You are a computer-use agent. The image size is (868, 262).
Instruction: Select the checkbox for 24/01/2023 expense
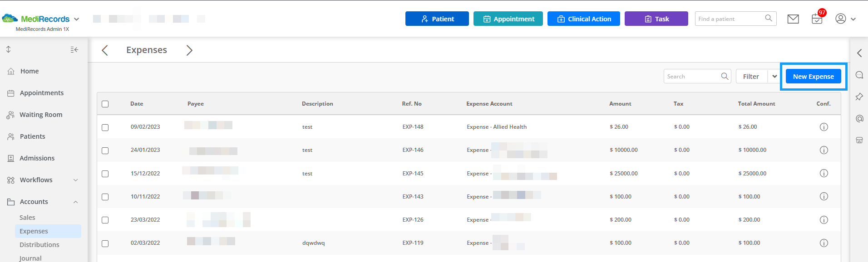tap(105, 150)
